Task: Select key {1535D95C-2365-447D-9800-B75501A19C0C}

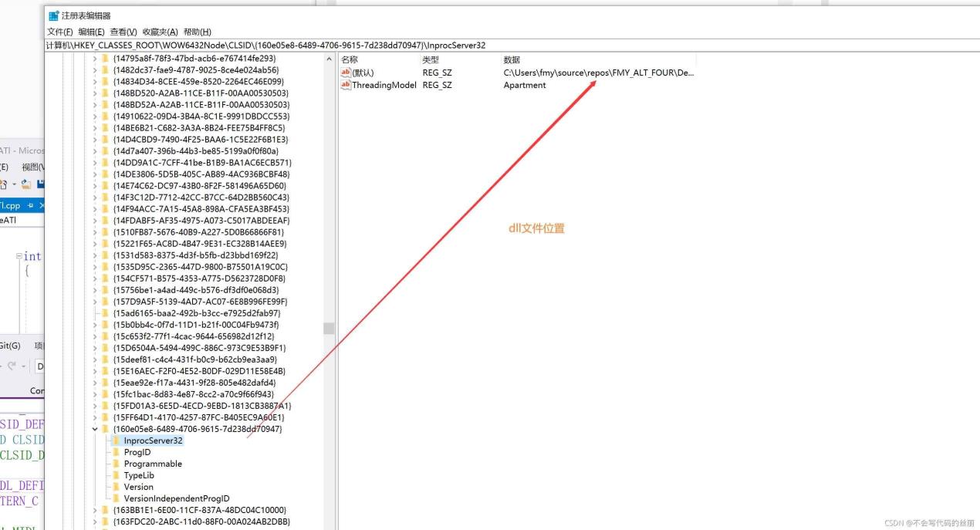Action: pyautogui.click(x=200, y=267)
